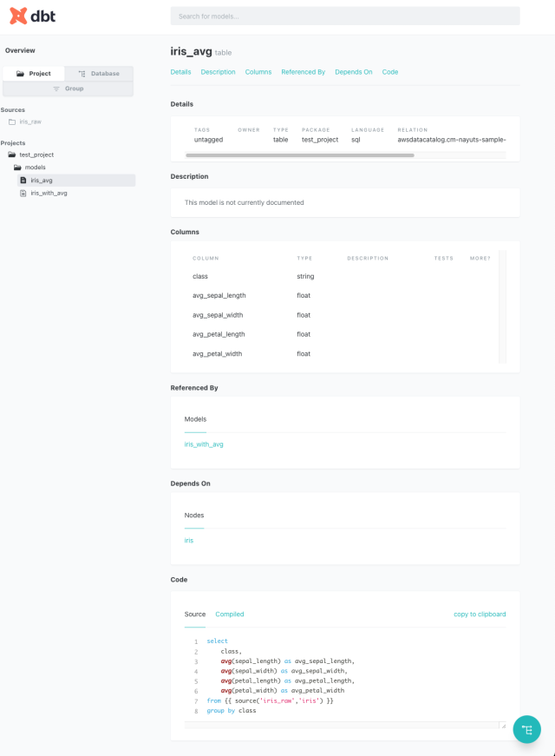Click the iris_with_avg file icon

click(23, 194)
